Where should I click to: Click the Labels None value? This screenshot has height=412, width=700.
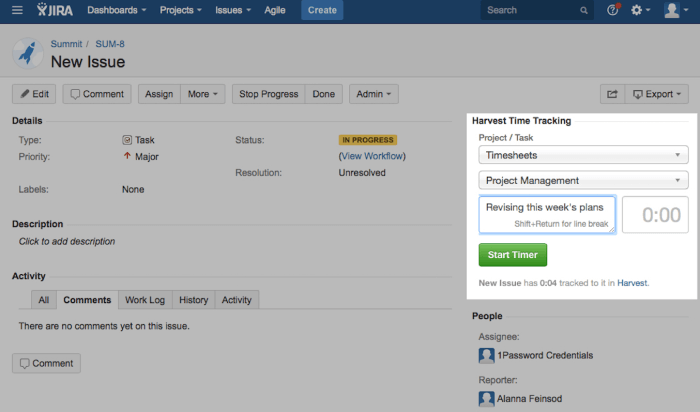(133, 189)
